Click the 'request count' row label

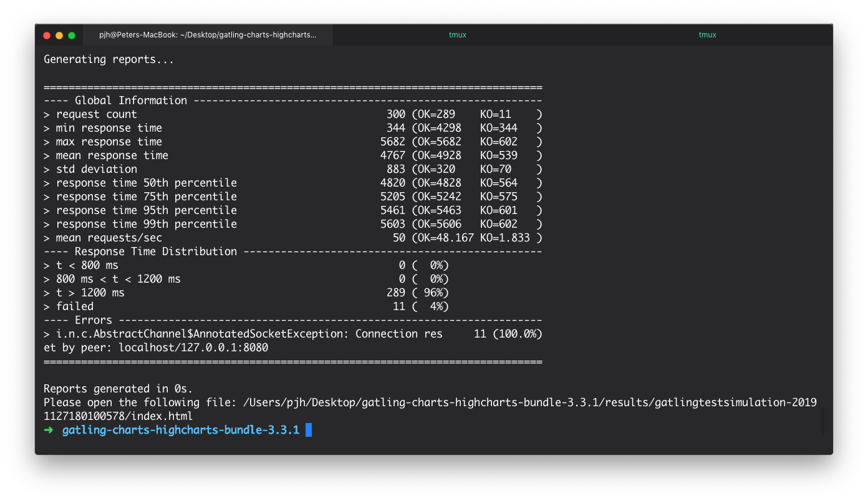coord(97,114)
